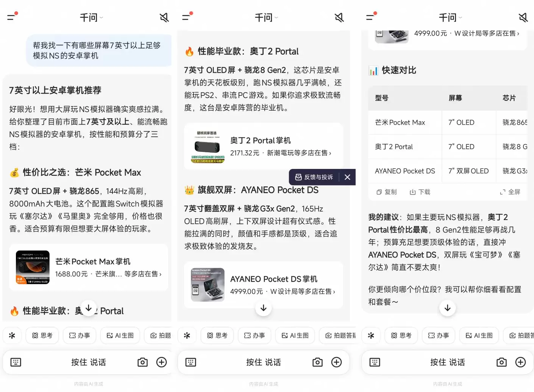Download the comparison table with 下载
The height and width of the screenshot is (392, 534).
420,192
